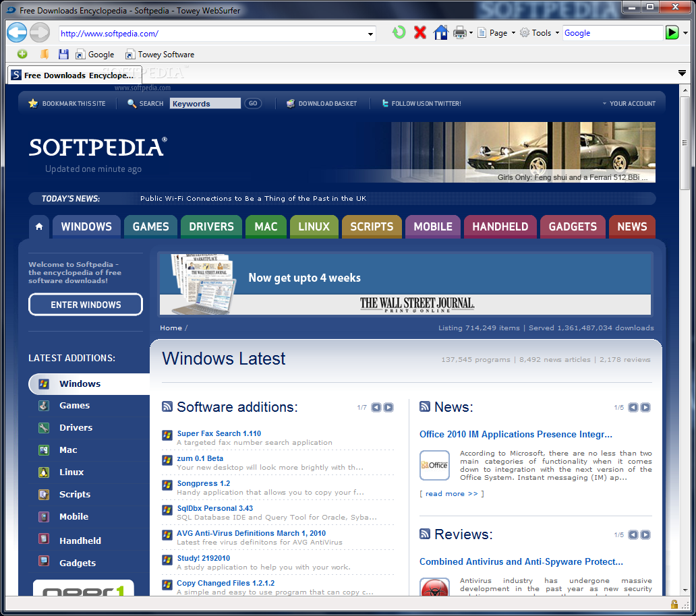Select the Free Downloads Encyclopedia browser tab
This screenshot has width=696, height=616.
tap(75, 75)
